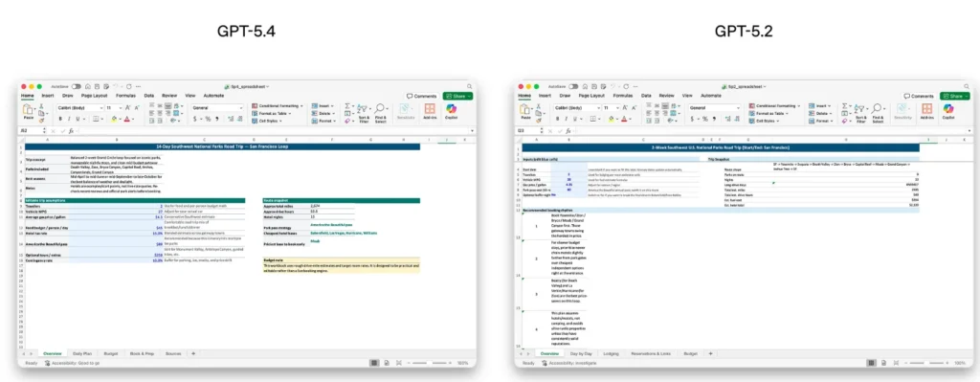Image resolution: width=980 pixels, height=382 pixels.
Task: Click Find & Select in the GPT-5.4 window
Action: [x=380, y=113]
